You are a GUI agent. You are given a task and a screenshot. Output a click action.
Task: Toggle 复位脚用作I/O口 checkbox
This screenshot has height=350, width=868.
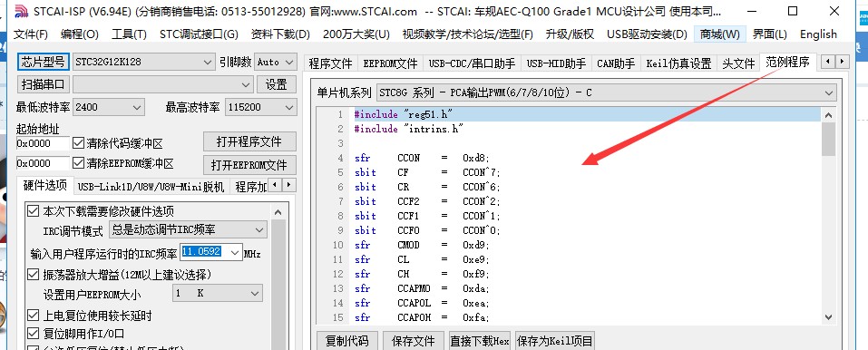pos(34,334)
